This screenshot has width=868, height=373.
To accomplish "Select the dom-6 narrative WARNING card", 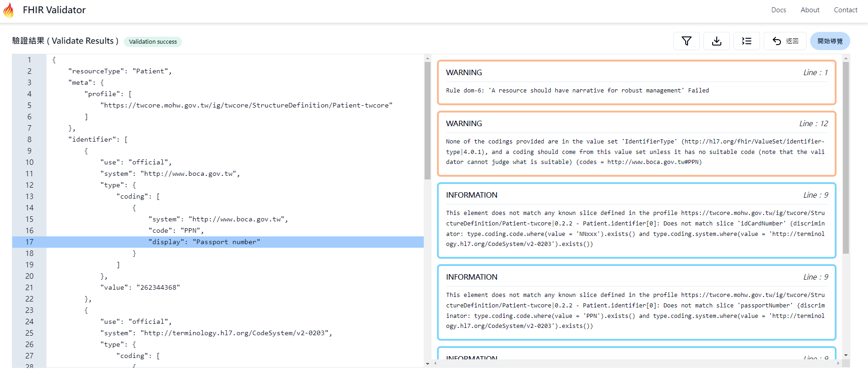I will (x=637, y=82).
